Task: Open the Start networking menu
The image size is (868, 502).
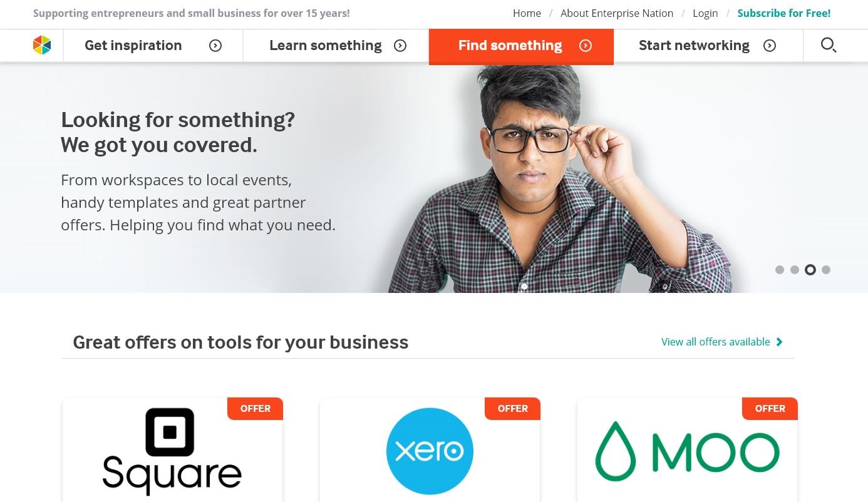Action: 708,46
